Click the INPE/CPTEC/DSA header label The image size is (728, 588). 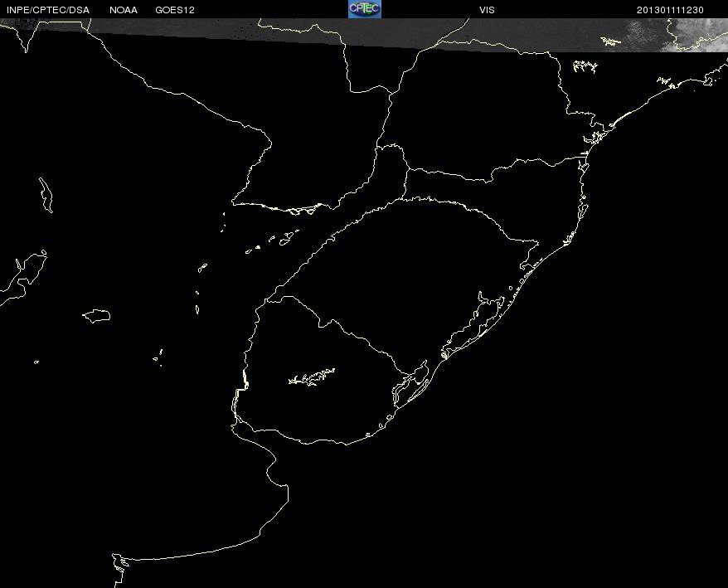click(x=46, y=10)
